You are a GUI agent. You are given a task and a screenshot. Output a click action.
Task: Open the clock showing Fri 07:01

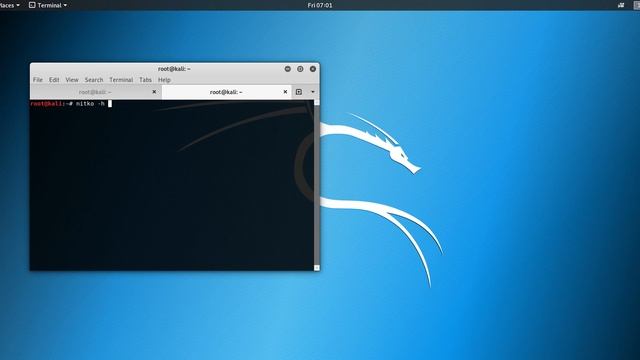[320, 5]
